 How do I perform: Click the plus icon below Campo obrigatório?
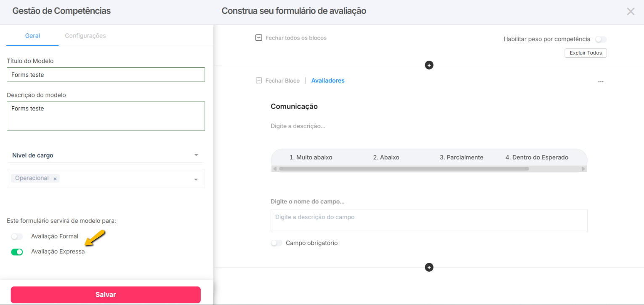click(x=429, y=268)
